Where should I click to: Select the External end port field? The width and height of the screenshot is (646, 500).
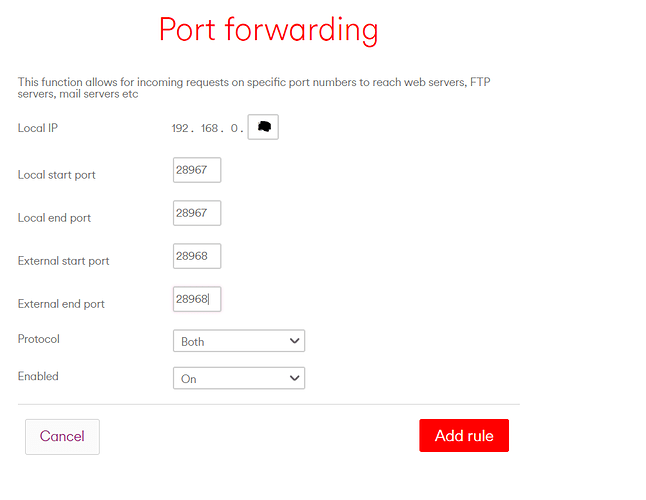[197, 299]
